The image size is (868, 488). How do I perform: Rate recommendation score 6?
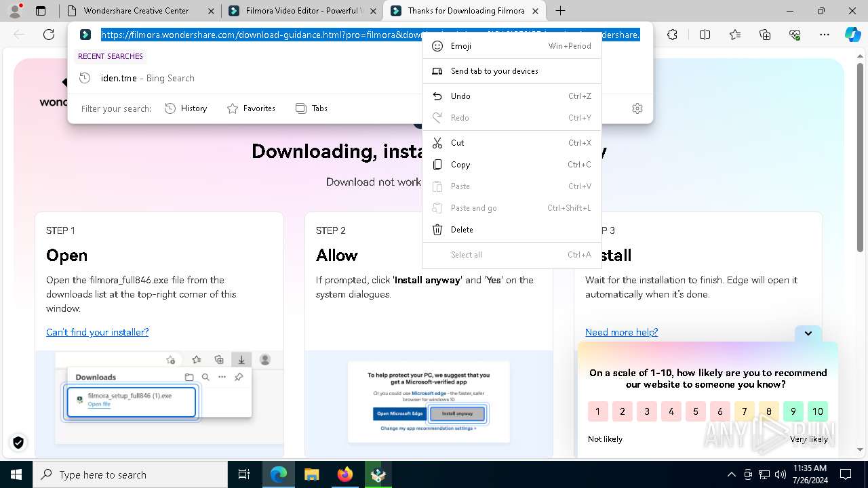coord(720,411)
